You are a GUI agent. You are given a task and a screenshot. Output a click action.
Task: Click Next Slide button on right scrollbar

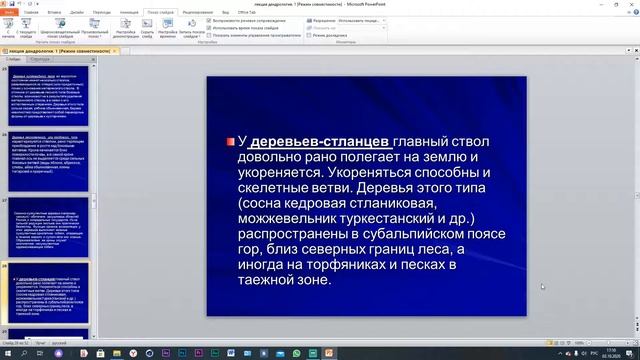637,329
